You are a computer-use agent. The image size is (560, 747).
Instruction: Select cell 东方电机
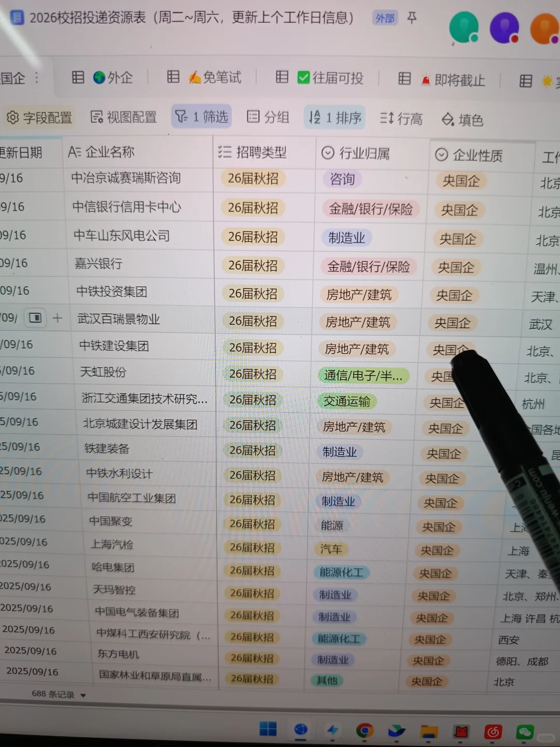point(118,654)
